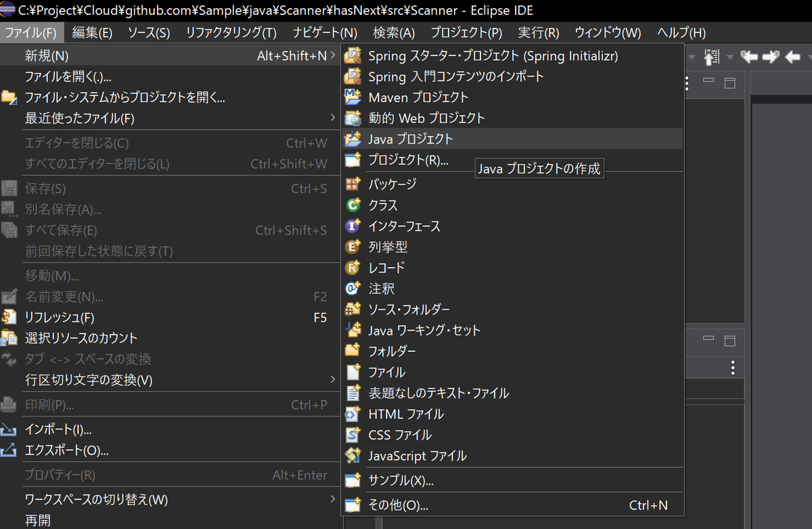Minimize the lower side panel

coord(708,338)
